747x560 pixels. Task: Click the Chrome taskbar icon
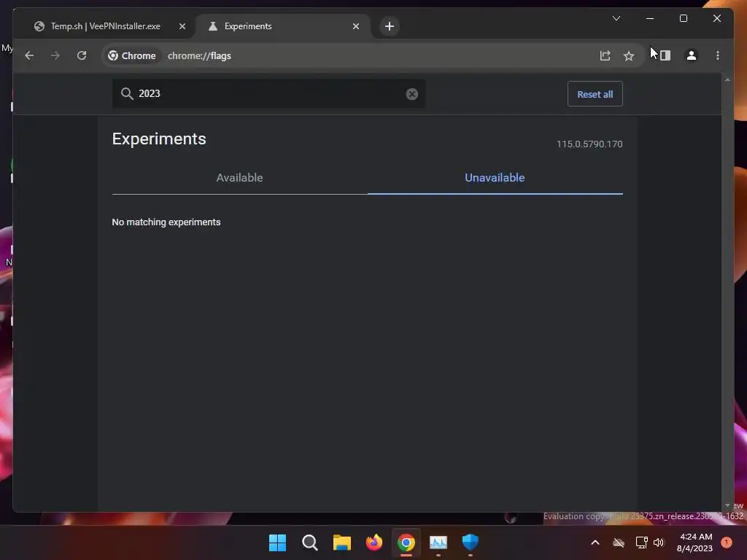tap(406, 542)
